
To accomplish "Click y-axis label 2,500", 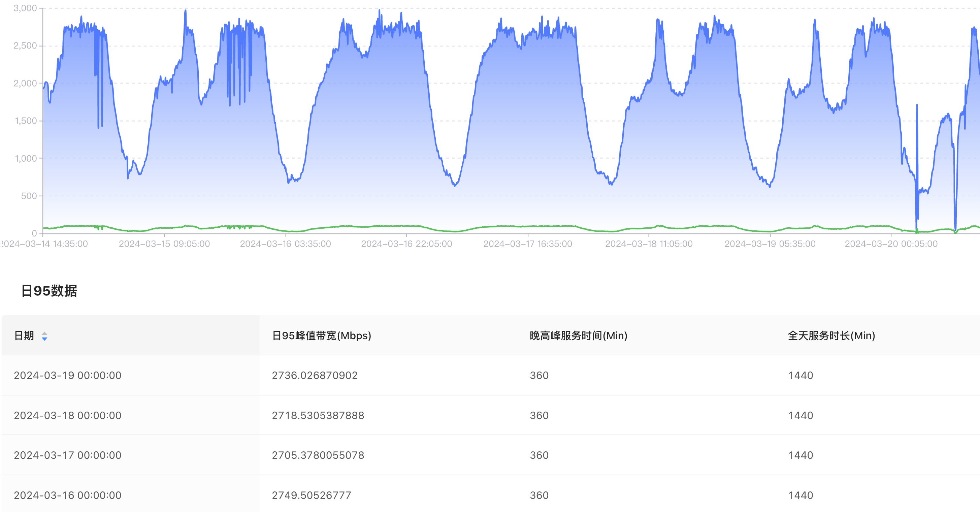I will click(25, 46).
